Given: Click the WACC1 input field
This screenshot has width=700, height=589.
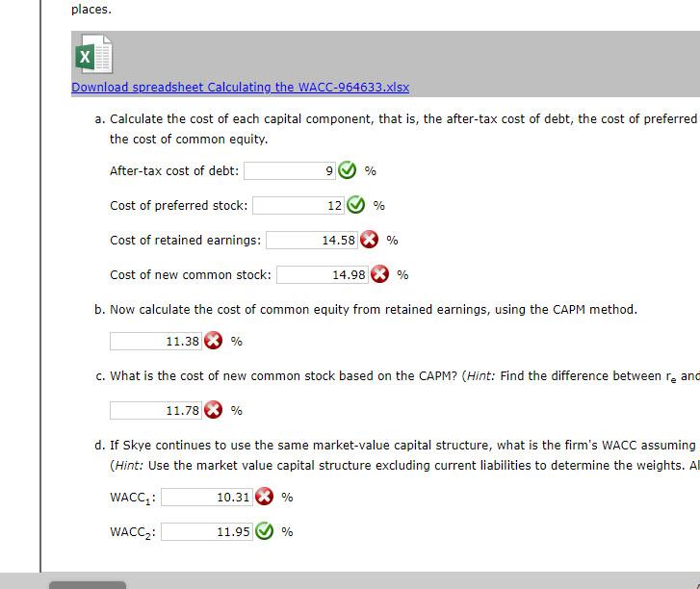Looking at the screenshot, I should [x=207, y=497].
